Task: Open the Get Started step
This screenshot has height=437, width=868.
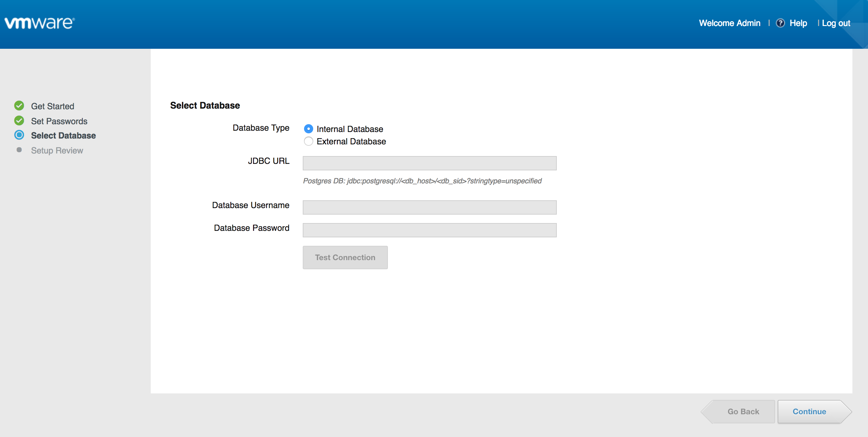Action: (x=53, y=106)
